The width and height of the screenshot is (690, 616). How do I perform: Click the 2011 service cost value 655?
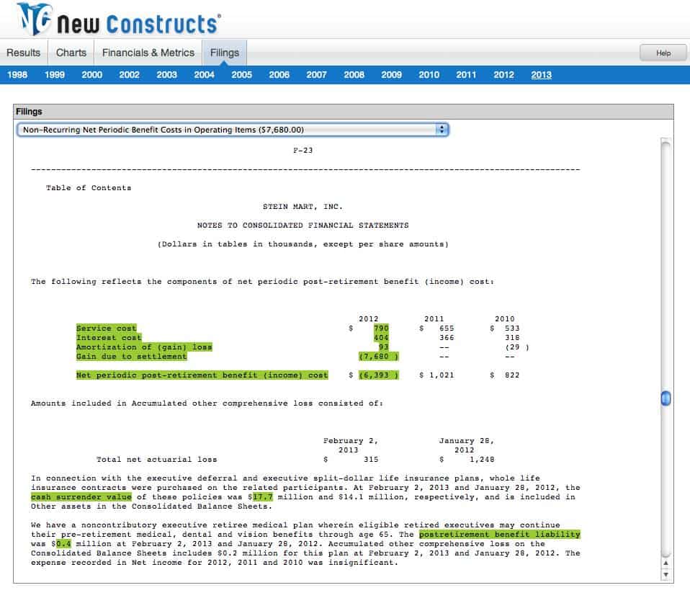click(x=447, y=328)
